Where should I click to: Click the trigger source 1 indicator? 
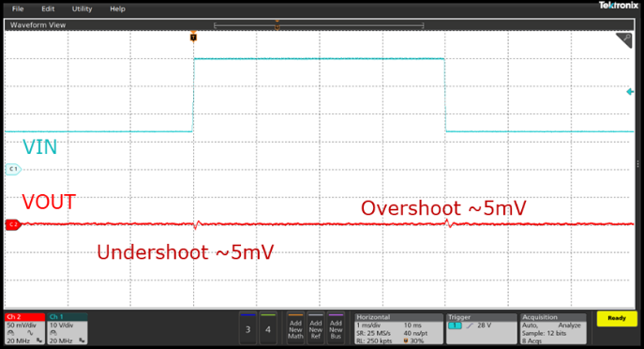point(455,326)
